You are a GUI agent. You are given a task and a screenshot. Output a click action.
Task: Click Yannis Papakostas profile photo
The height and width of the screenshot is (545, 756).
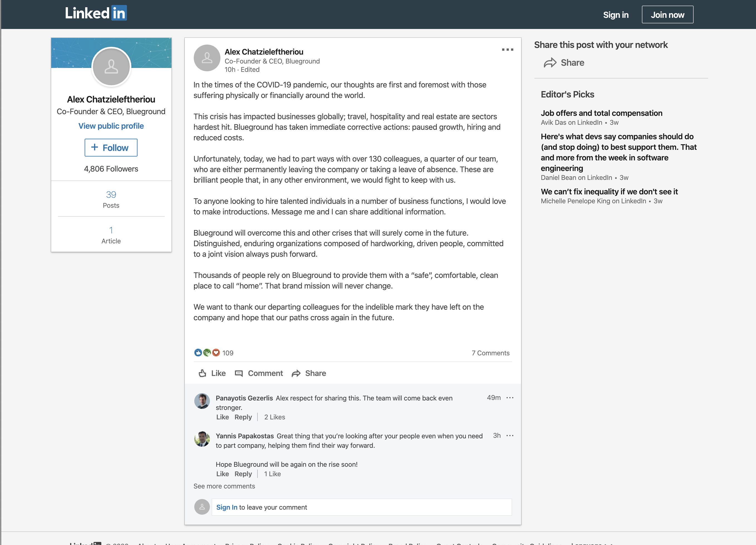202,439
